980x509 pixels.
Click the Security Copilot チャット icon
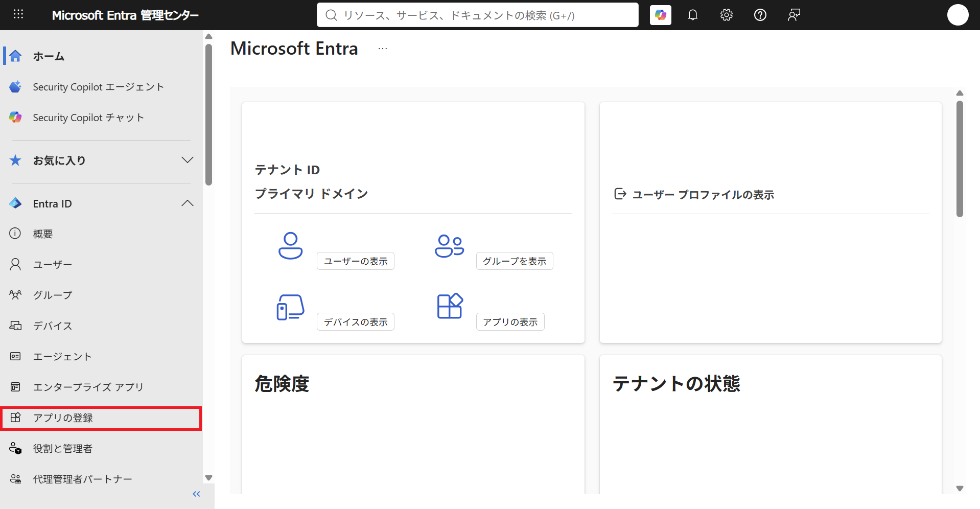pos(15,117)
